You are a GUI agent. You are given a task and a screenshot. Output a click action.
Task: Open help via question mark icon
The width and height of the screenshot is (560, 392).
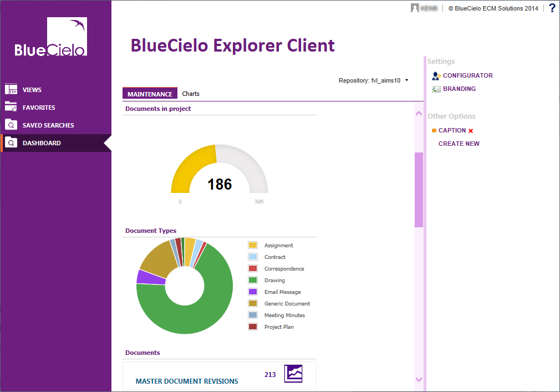pos(552,8)
